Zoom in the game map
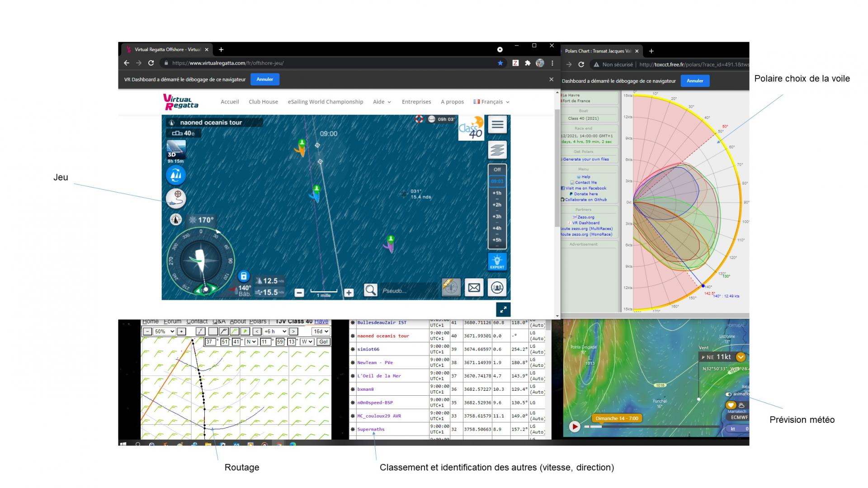 tap(349, 293)
